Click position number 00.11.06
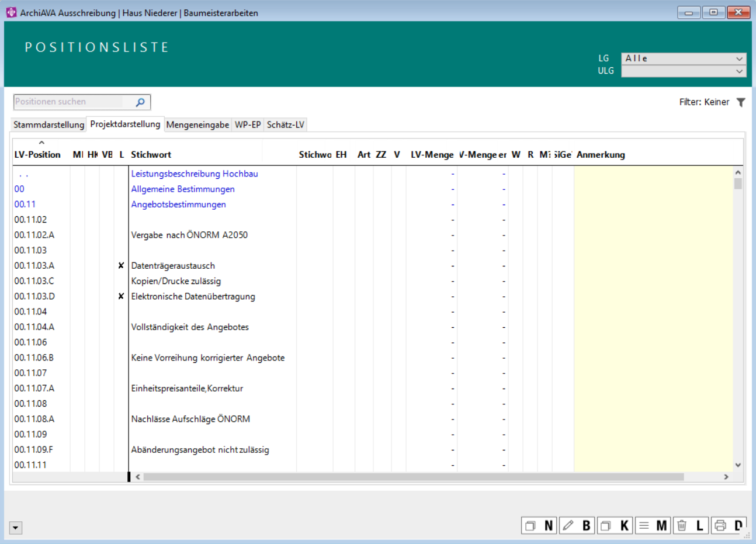Viewport: 756px width, 544px height. click(30, 342)
